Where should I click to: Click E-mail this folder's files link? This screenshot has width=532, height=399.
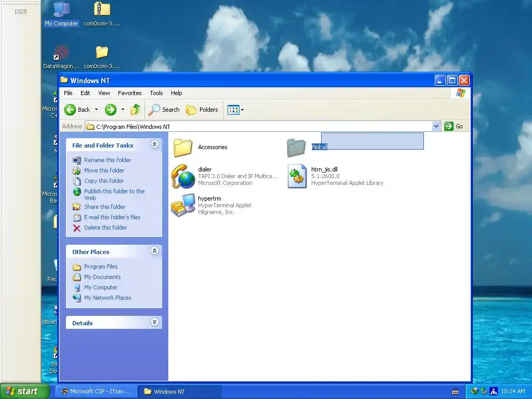coord(112,217)
